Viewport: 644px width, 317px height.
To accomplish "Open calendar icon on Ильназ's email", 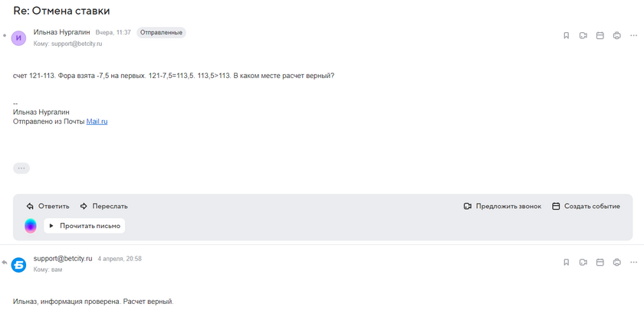I will tap(600, 36).
